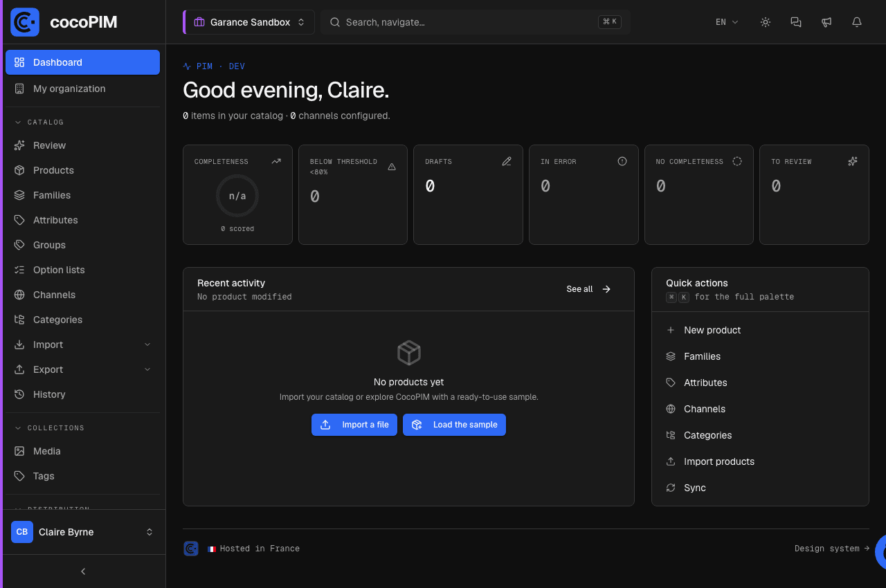The height and width of the screenshot is (588, 886).
Task: Open the notifications bell
Action: 857,22
